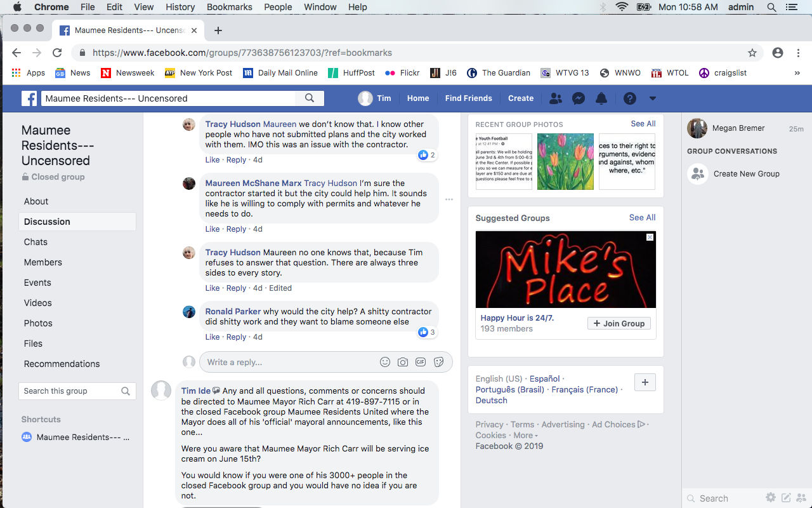The height and width of the screenshot is (508, 812).
Task: Click the Quick Help question mark icon
Action: point(629,98)
